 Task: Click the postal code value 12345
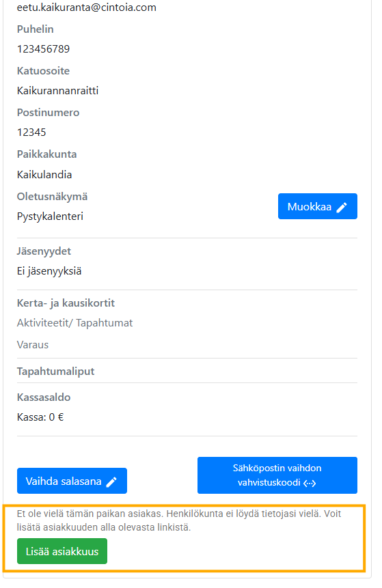[x=31, y=132]
